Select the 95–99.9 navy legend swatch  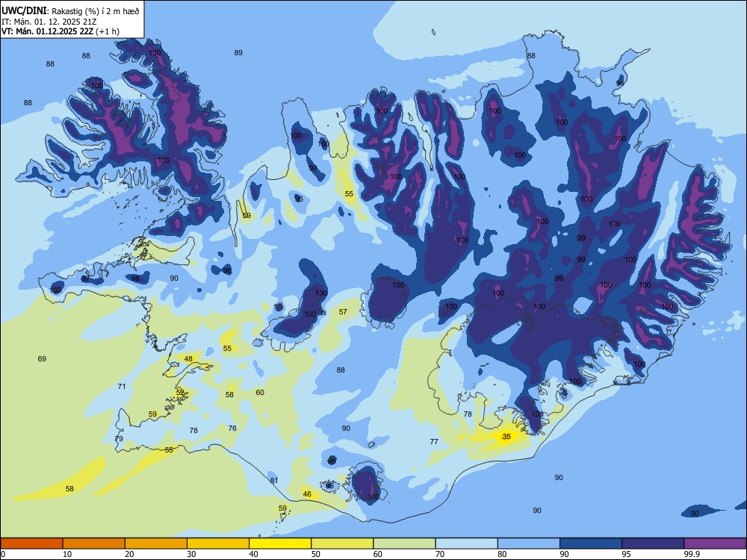(653, 544)
